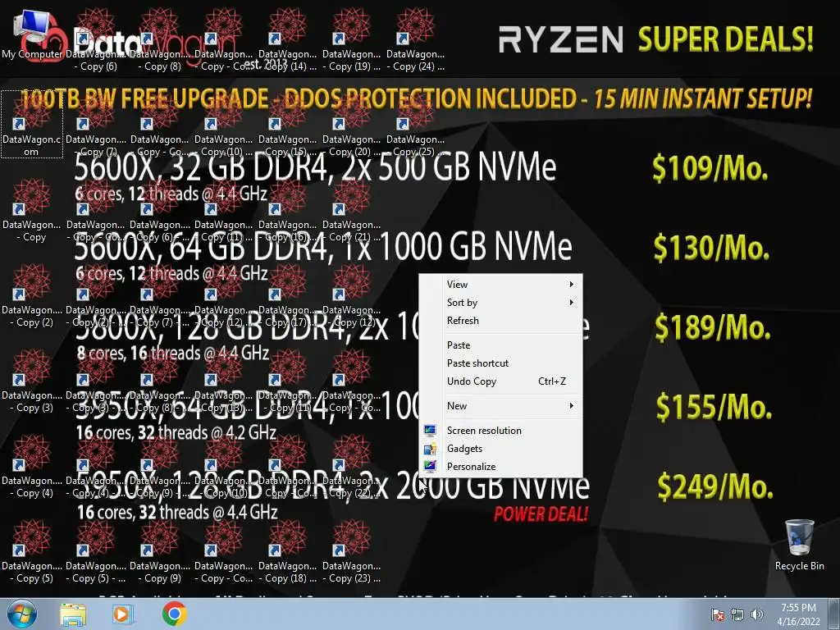Launch Google Chrome from the taskbar
Screen dimensions: 840x630
174,614
